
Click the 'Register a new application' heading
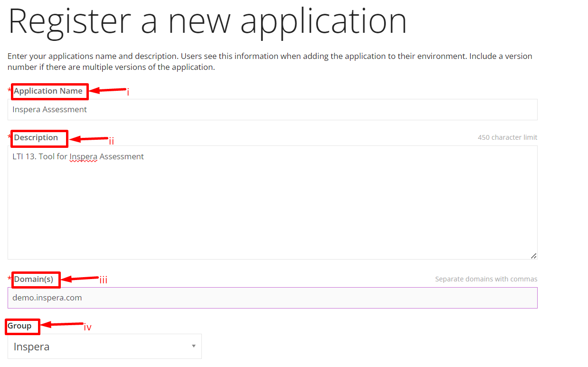[208, 21]
